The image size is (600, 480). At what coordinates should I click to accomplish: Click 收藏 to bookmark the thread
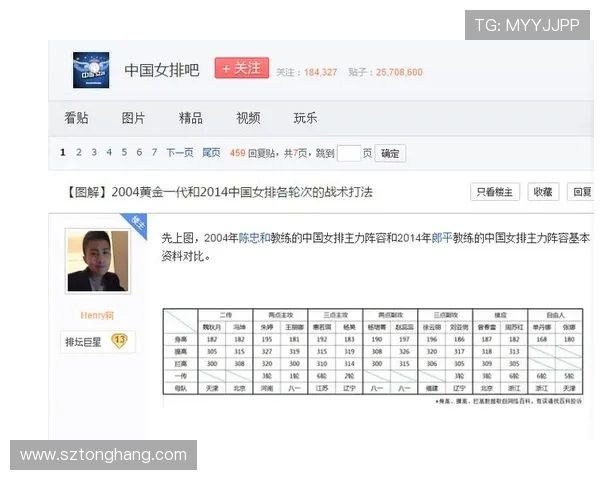(x=541, y=192)
